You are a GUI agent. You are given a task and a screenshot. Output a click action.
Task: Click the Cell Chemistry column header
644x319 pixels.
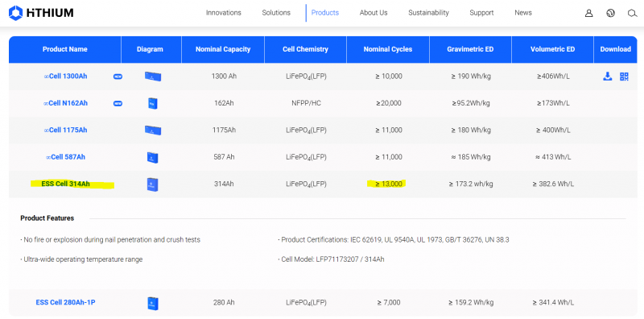306,49
